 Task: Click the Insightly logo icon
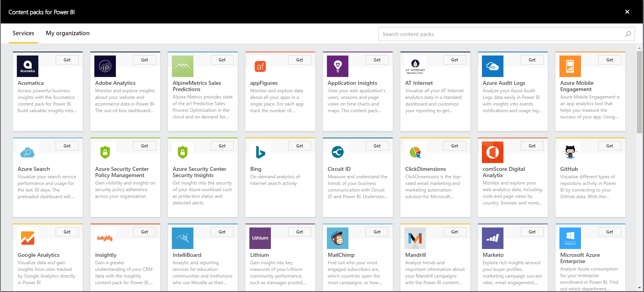point(105,238)
